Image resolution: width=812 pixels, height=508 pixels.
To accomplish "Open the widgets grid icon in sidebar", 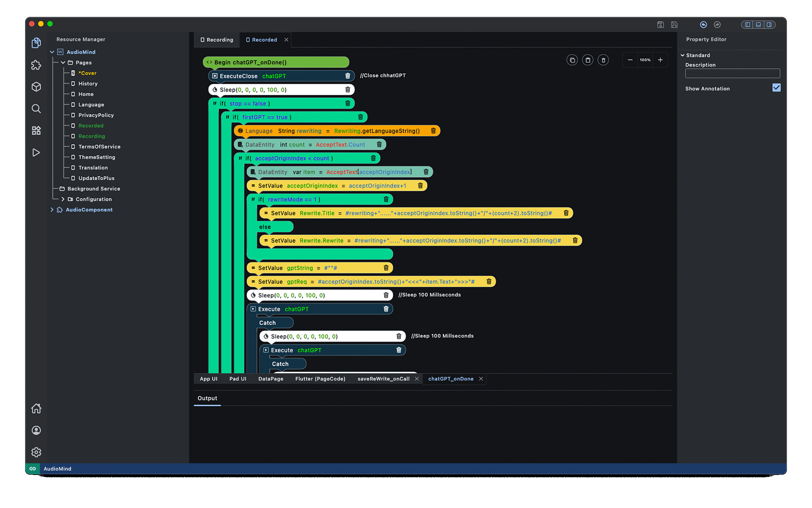I will point(36,130).
